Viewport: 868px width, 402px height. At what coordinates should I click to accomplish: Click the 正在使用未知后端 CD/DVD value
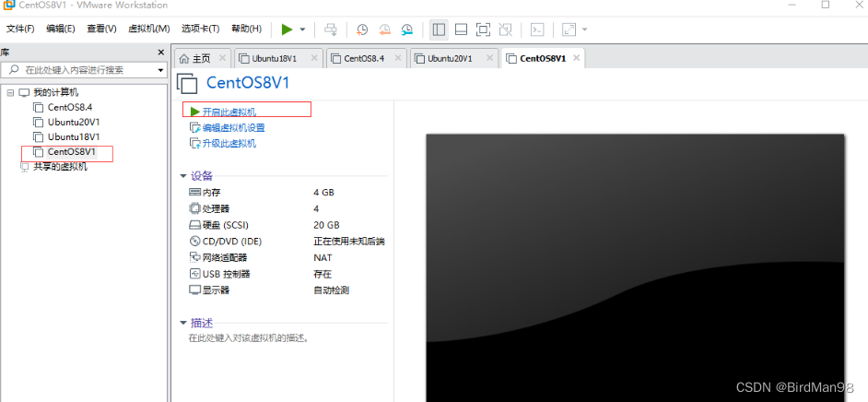coord(348,242)
